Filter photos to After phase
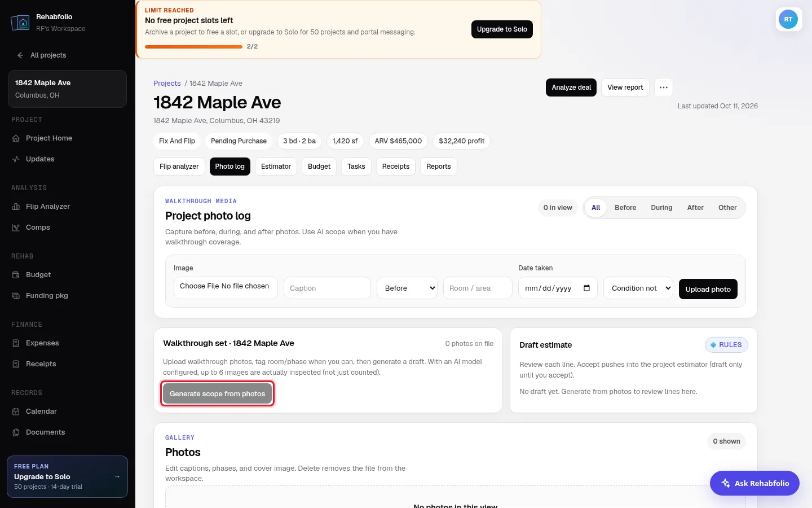812x508 pixels. (x=695, y=208)
